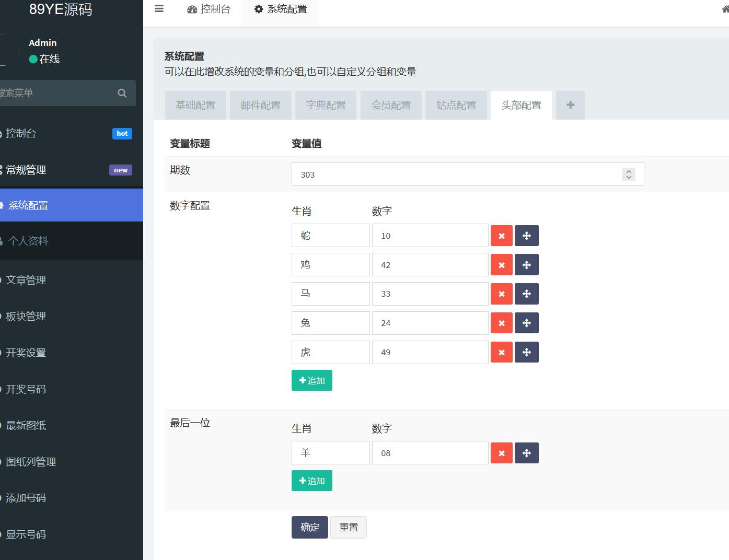Expand the 文章管理 menu section
Image resolution: width=729 pixels, height=560 pixels.
(x=26, y=280)
